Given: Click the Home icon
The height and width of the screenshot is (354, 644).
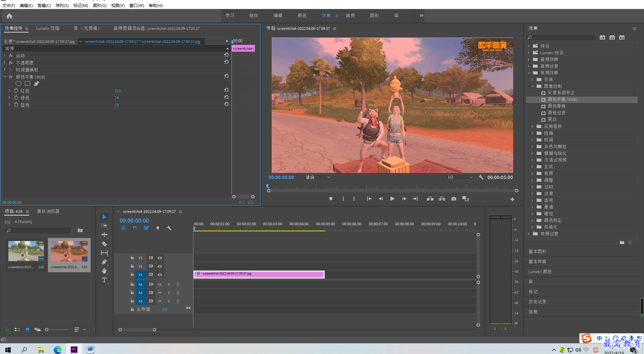Looking at the screenshot, I should tap(9, 16).
